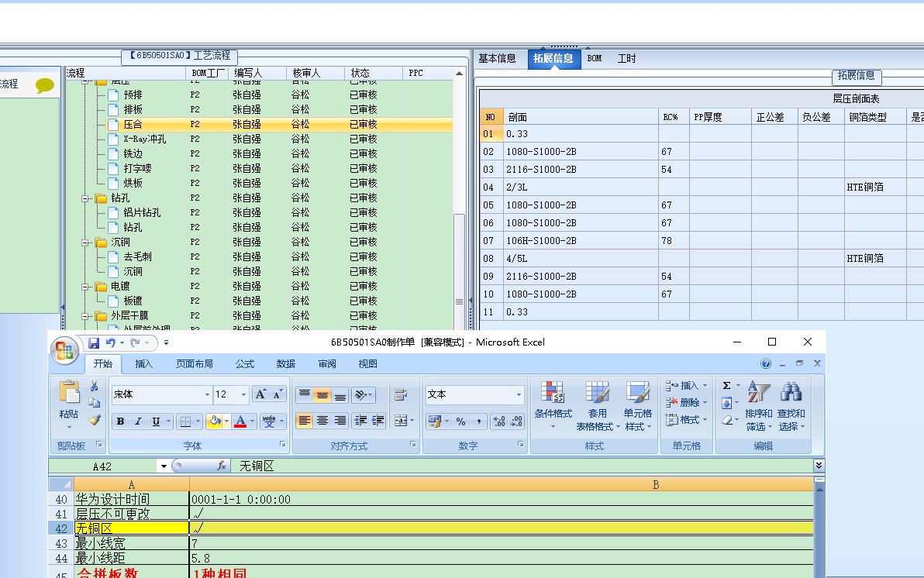Open text orientation options
This screenshot has height=578, width=924.
361,394
